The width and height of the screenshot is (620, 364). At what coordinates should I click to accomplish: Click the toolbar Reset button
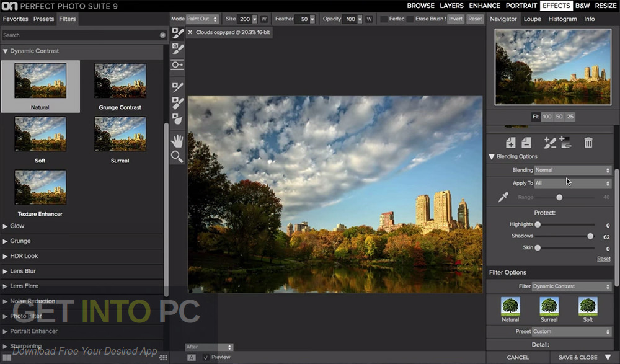click(x=475, y=19)
